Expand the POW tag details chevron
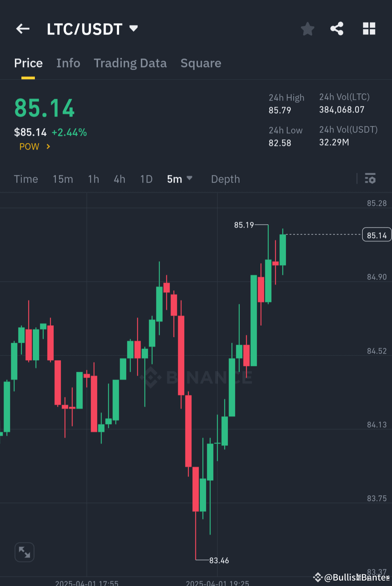This screenshot has height=586, width=392. click(x=48, y=147)
